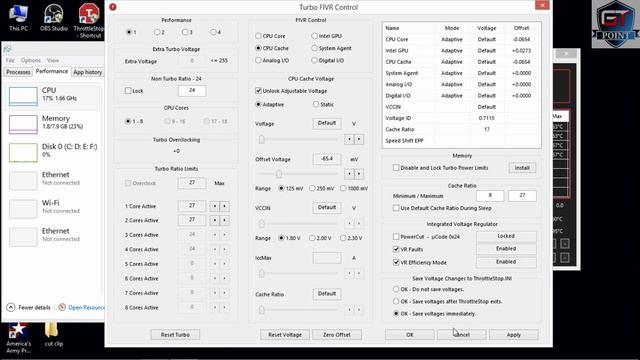Switch to Performance tab in Task Manager
640x360 pixels.
pos(52,71)
